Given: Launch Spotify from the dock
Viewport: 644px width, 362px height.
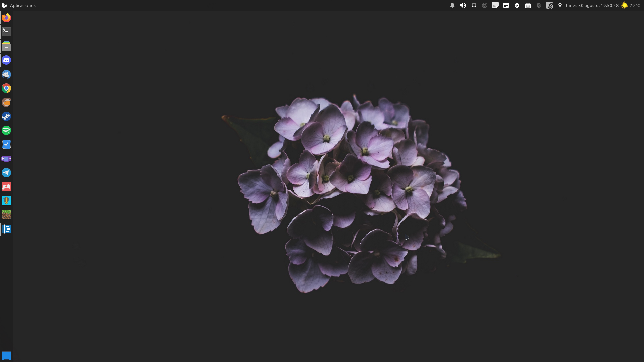Looking at the screenshot, I should (6, 130).
